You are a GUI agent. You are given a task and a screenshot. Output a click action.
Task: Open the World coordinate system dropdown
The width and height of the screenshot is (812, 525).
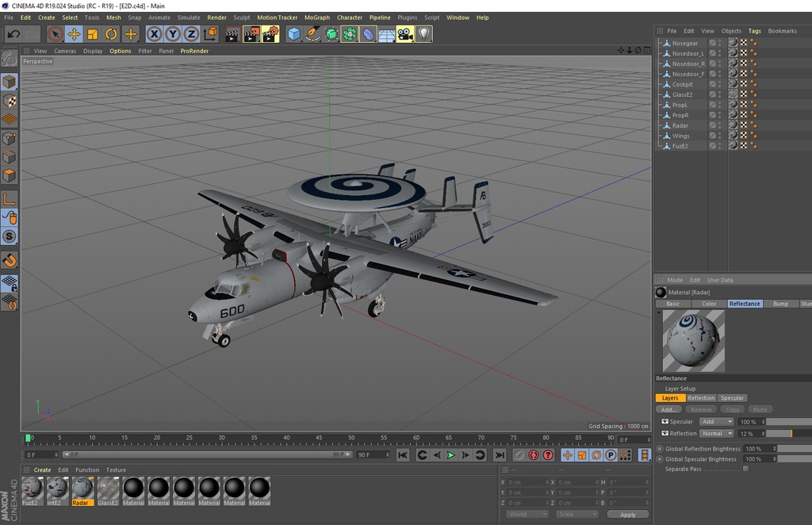(x=527, y=514)
